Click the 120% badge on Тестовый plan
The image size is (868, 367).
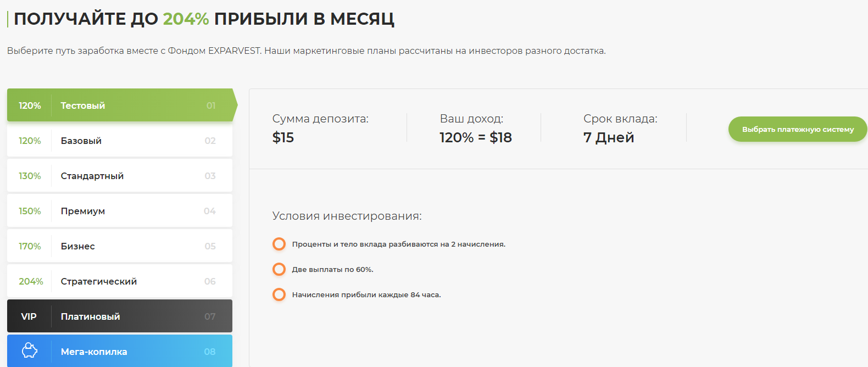30,105
